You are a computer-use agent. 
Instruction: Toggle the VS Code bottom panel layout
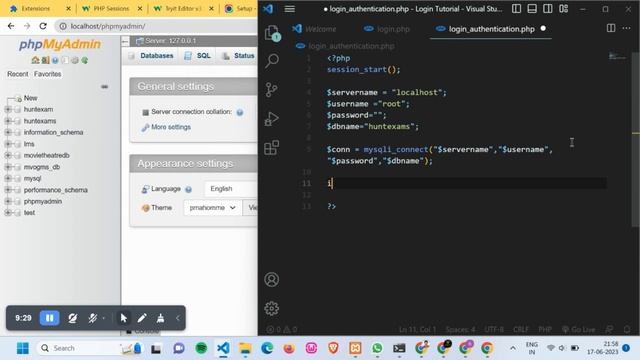pyautogui.click(x=532, y=9)
